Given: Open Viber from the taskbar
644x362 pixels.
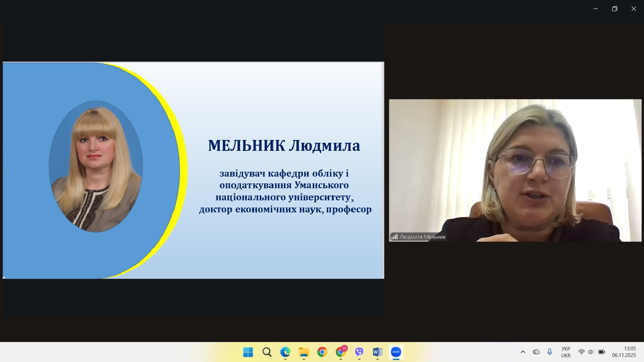Looking at the screenshot, I should tap(359, 352).
